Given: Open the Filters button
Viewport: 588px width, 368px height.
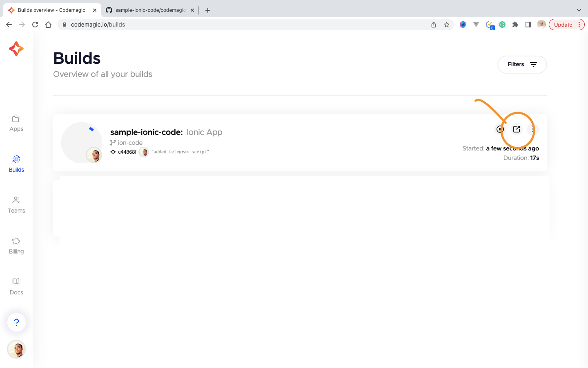Looking at the screenshot, I should 522,65.
